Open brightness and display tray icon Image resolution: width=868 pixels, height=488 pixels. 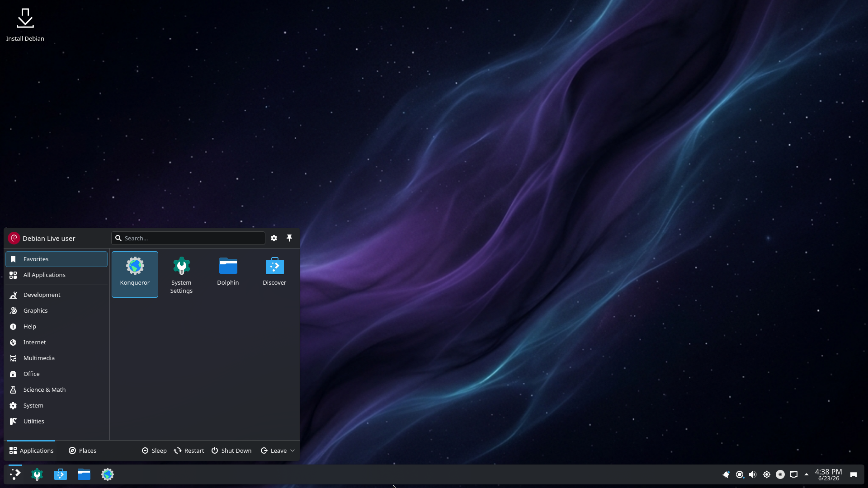[767, 474]
